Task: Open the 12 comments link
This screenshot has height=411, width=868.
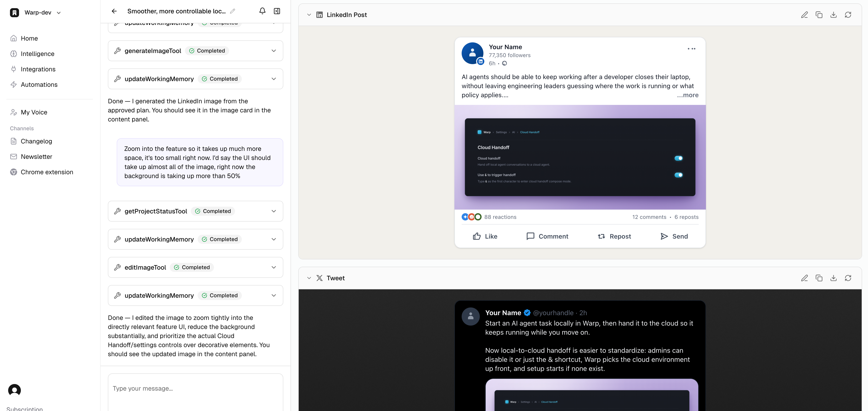Action: coord(649,217)
